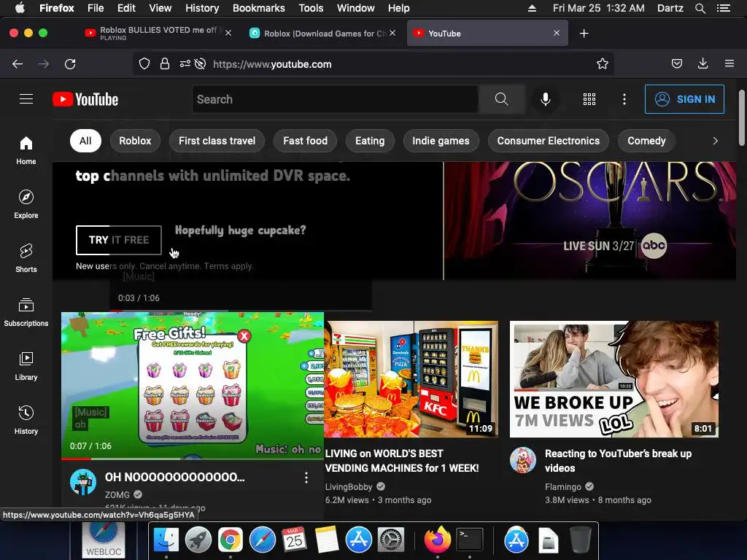The image size is (747, 560).
Task: Go back with the browser arrow
Action: pos(18,64)
